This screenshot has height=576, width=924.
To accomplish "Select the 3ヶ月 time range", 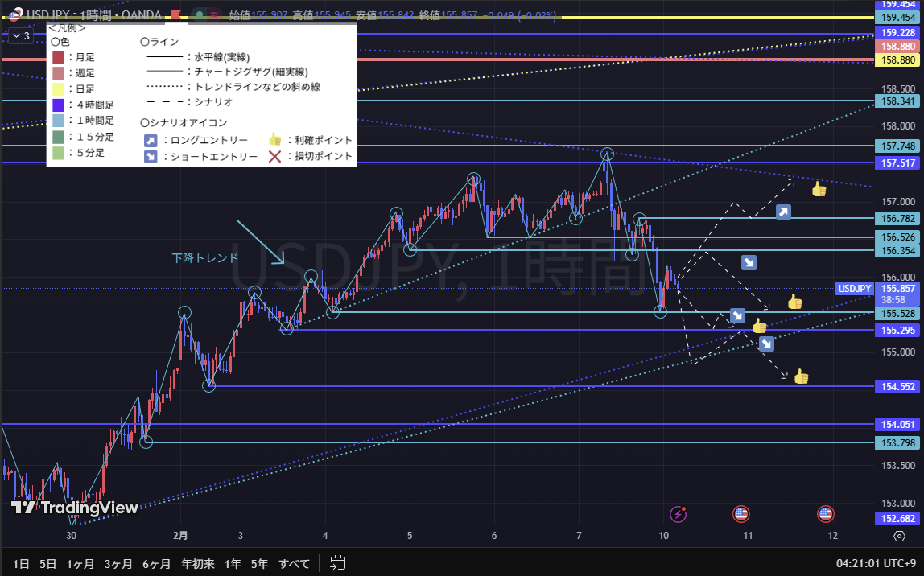I will tap(118, 563).
